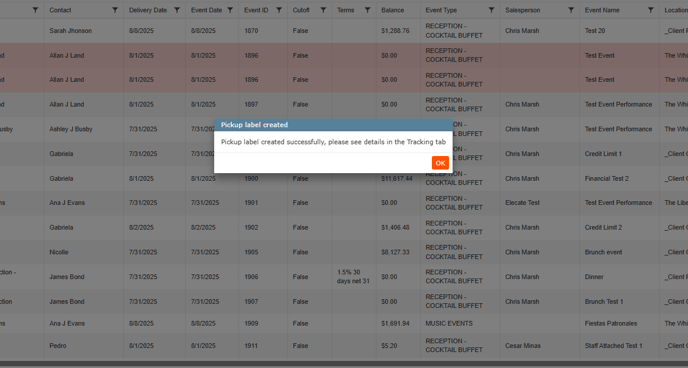Click the Financial Test 2 event name
This screenshot has height=368, width=688.
[x=606, y=179]
